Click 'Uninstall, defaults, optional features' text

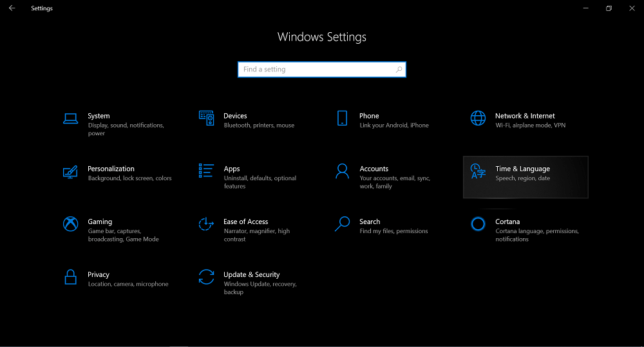(x=260, y=182)
